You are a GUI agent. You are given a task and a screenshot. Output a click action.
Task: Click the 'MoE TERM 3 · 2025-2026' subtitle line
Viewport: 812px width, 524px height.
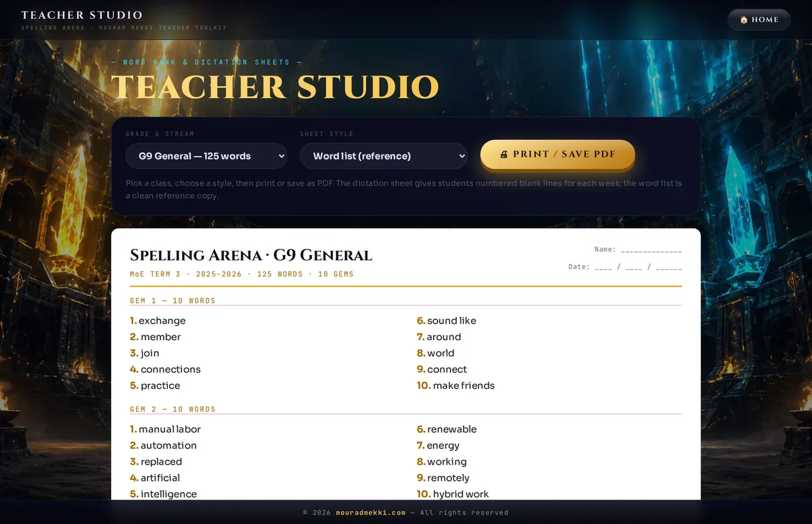(x=242, y=274)
